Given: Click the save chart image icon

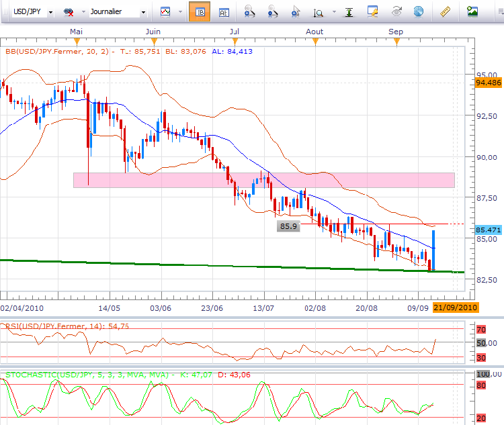Looking at the screenshot, I should pyautogui.click(x=472, y=11).
